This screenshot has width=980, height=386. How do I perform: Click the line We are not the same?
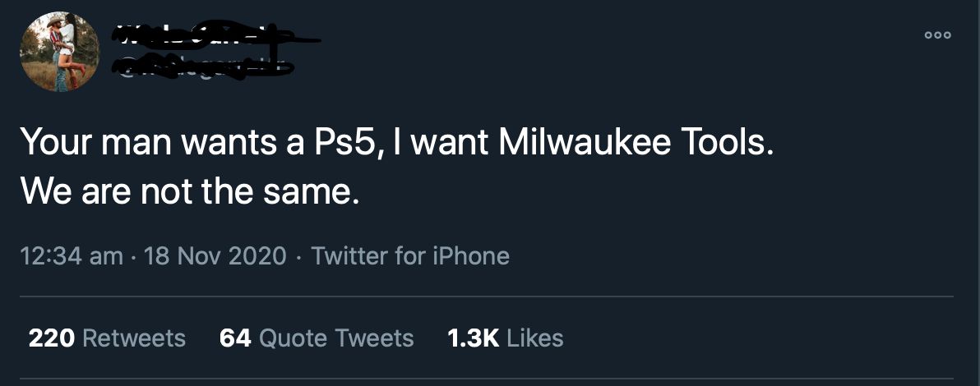(190, 192)
